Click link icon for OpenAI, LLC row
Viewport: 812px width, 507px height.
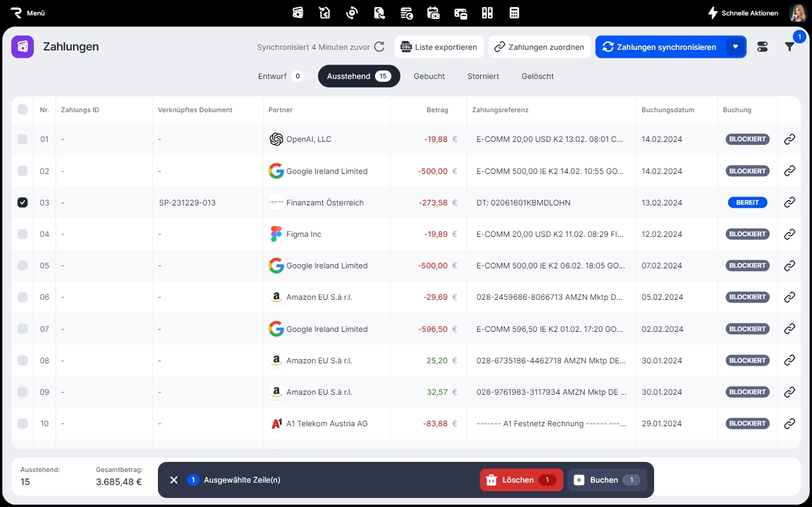point(789,140)
